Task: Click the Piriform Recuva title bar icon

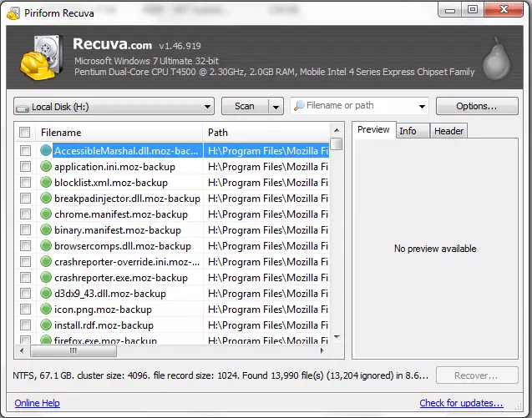Action: (13, 13)
